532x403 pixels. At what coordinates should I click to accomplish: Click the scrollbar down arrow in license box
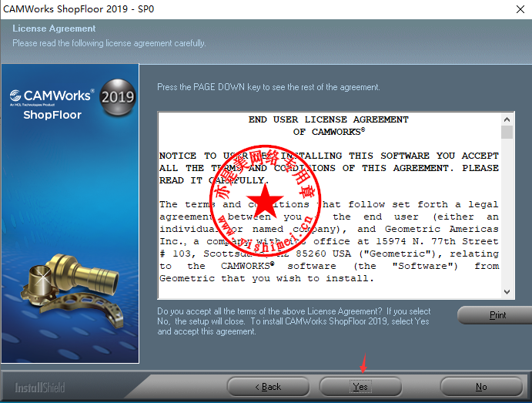coord(507,292)
